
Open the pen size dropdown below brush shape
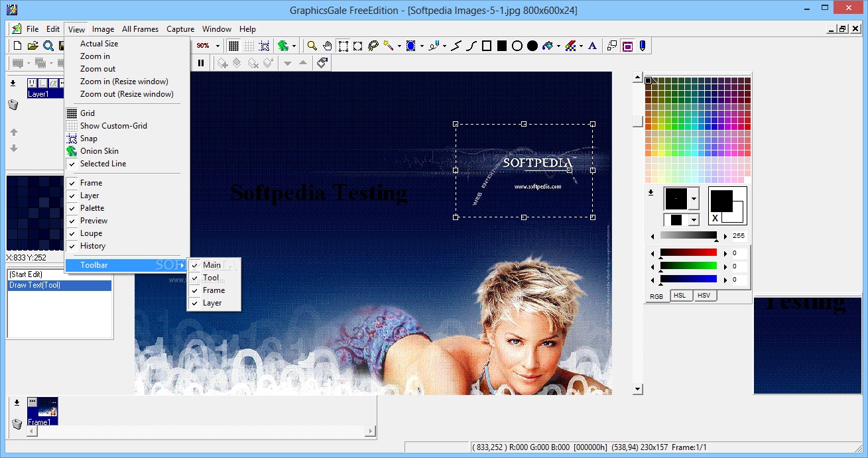click(x=694, y=219)
